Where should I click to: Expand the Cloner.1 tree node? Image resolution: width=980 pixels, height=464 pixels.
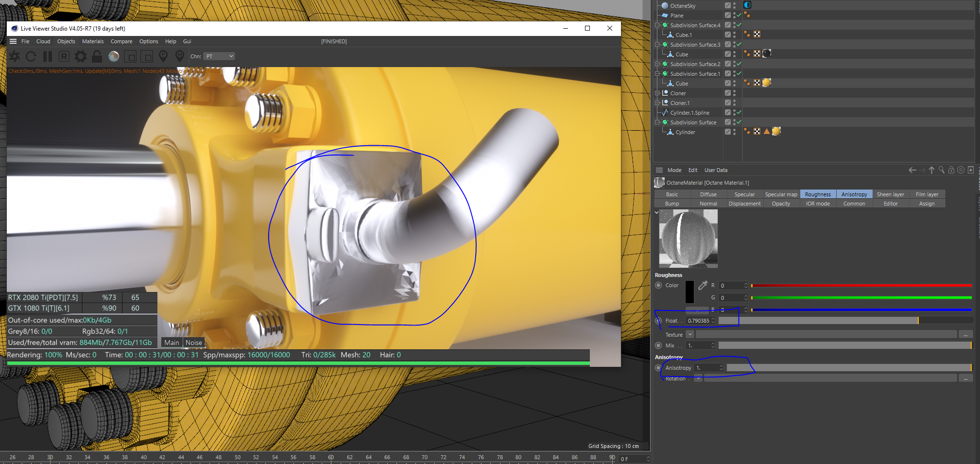657,103
